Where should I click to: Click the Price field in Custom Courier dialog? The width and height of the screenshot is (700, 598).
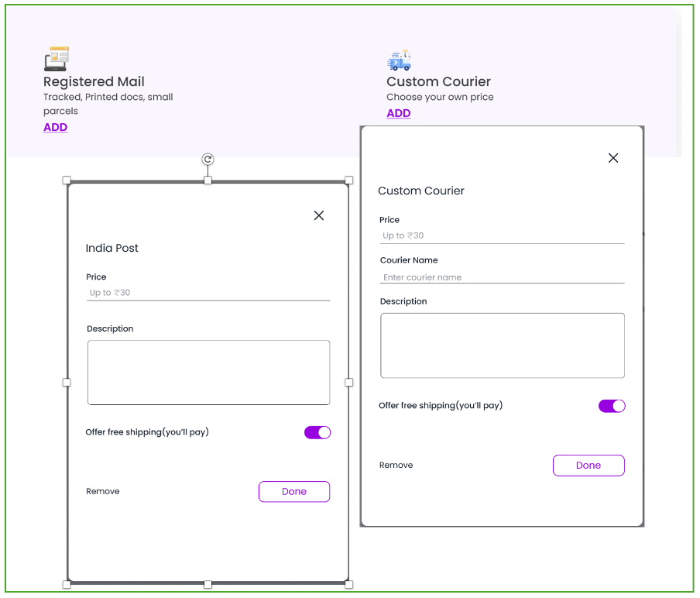tap(503, 235)
